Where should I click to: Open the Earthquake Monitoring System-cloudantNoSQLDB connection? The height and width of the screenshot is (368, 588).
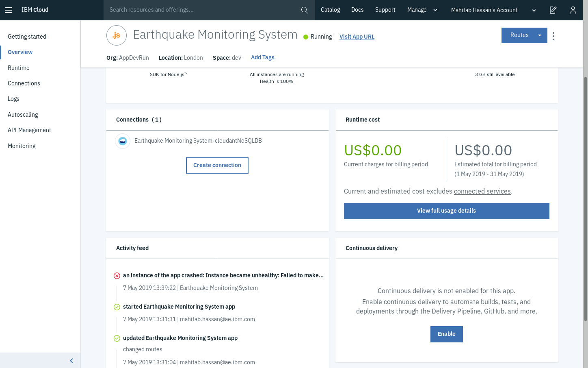click(198, 141)
